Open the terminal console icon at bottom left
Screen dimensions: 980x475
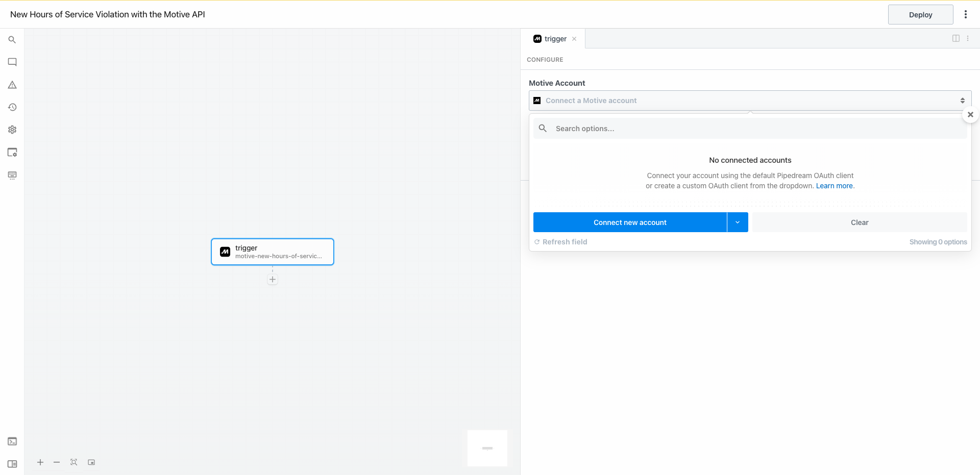click(x=12, y=441)
